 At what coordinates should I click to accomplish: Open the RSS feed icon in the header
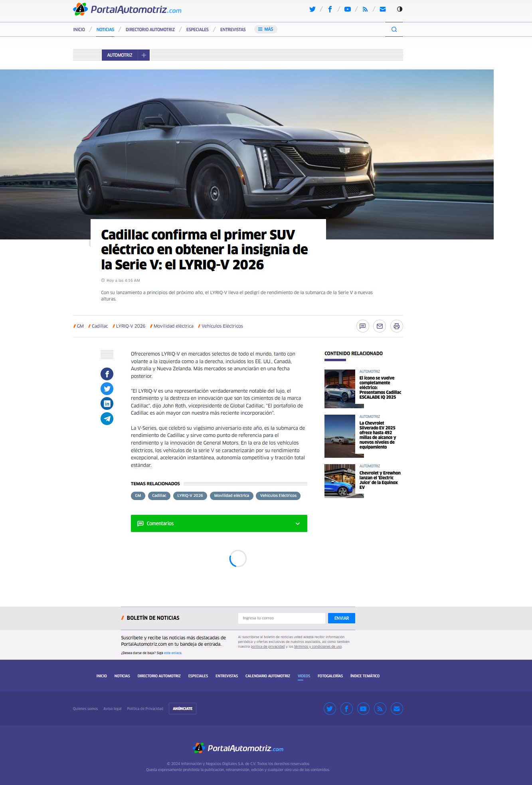tap(365, 9)
